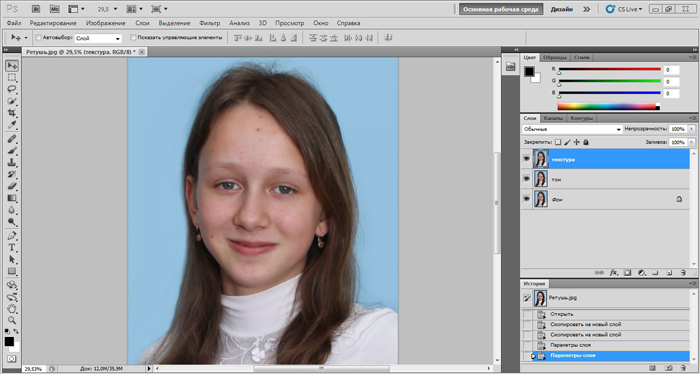Select the Crop tool
Screen dimensions: 700x374
coord(12,113)
